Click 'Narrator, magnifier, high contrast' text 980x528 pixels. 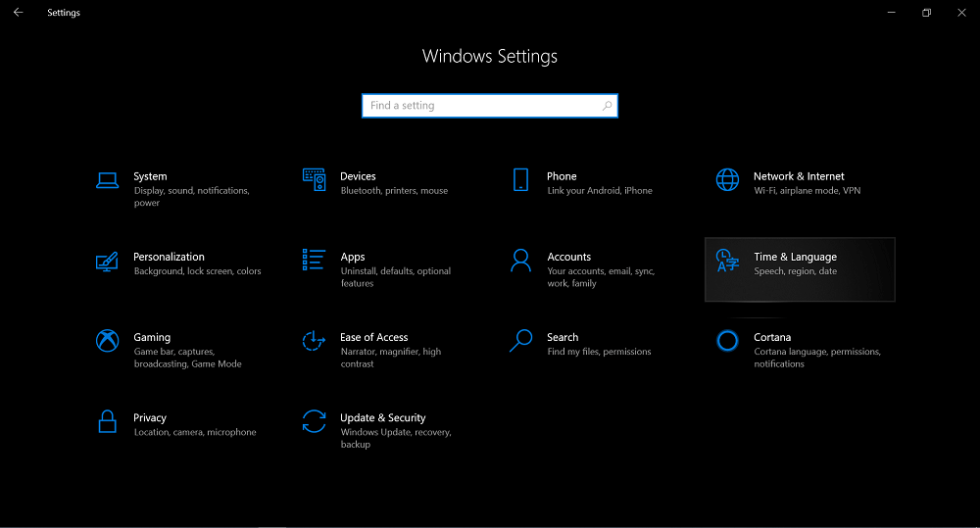pos(391,358)
